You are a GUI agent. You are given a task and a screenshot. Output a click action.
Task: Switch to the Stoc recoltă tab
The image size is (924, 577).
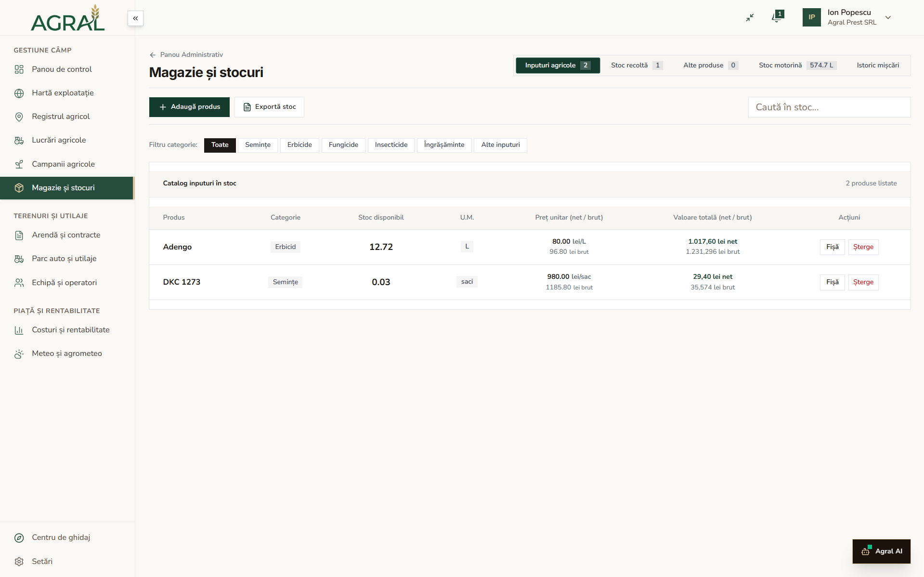(x=637, y=66)
